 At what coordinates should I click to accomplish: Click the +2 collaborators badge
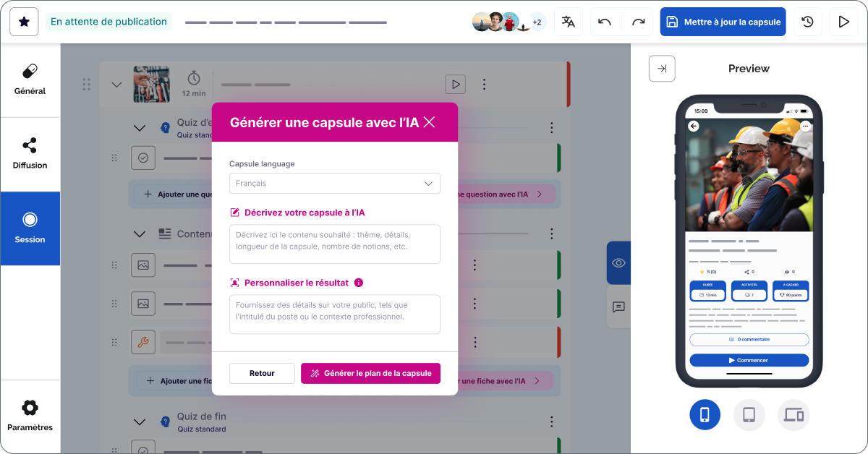tap(537, 22)
